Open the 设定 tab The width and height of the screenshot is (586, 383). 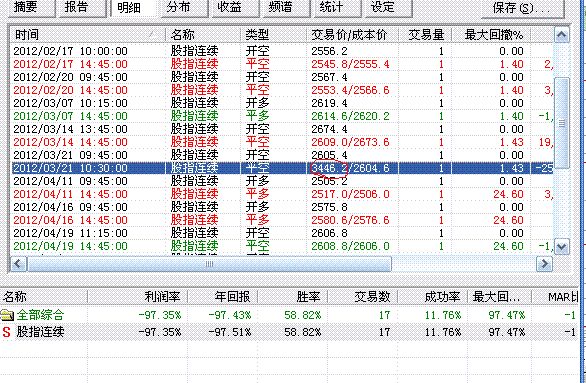(x=389, y=8)
